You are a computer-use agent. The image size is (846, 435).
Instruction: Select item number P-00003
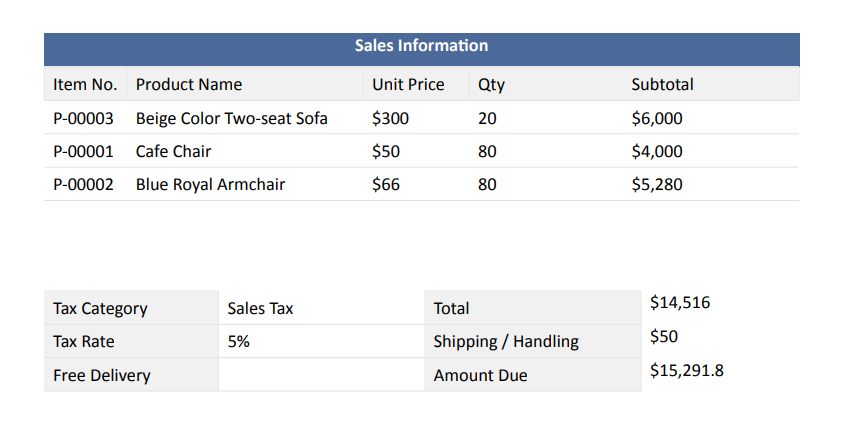click(83, 118)
